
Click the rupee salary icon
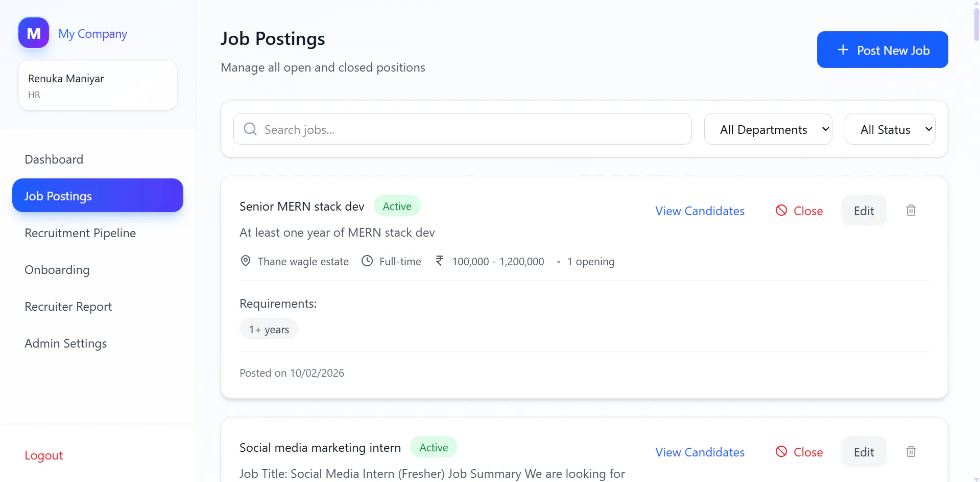440,261
